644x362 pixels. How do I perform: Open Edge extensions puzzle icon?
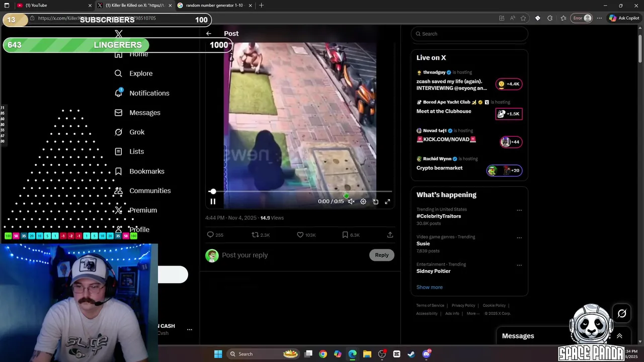[x=549, y=18]
